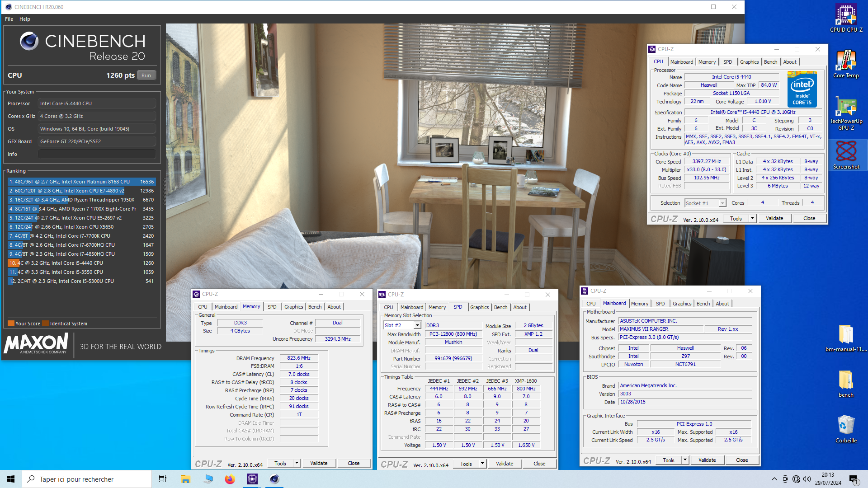Click the network tray icon
868x488 pixels.
[796, 479]
